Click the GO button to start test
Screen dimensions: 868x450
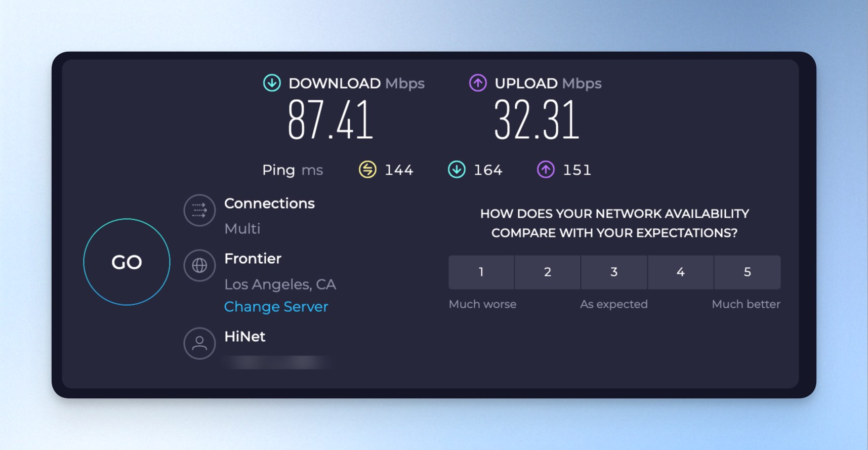127,262
